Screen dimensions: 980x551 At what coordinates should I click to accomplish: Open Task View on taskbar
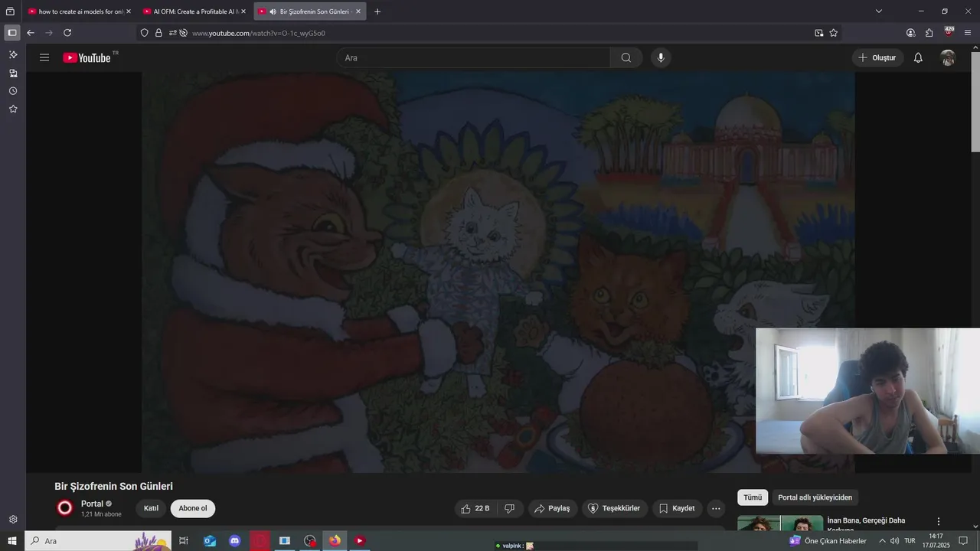tap(184, 541)
